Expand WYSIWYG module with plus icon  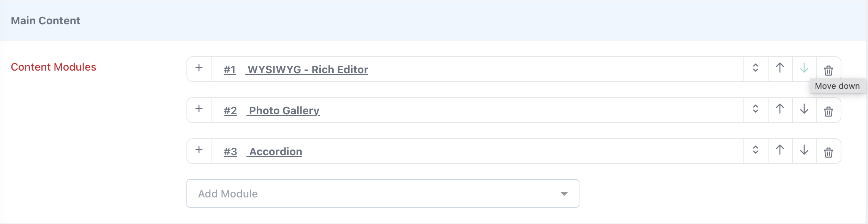199,68
